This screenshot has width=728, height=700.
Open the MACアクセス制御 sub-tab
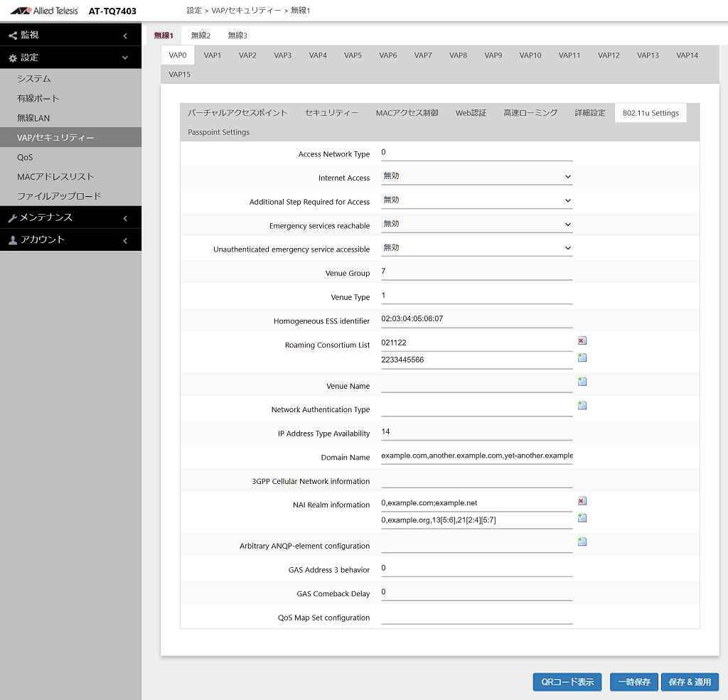407,113
